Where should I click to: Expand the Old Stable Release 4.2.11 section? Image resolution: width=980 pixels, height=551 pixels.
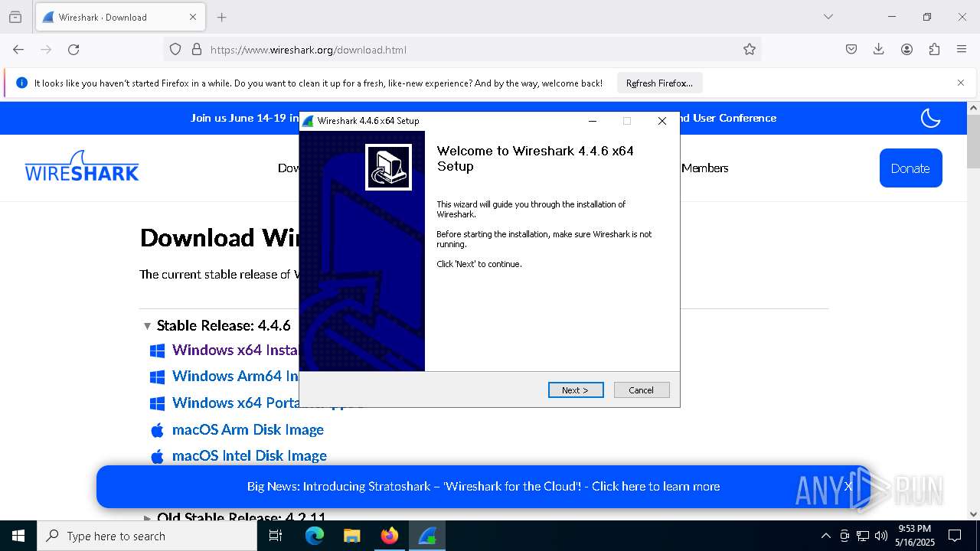tap(147, 517)
